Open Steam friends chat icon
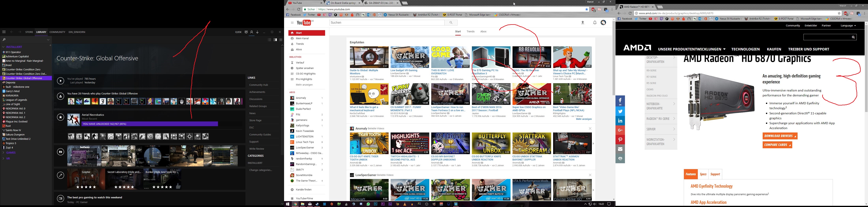Screen dimensions: 868x207 tap(246, 32)
